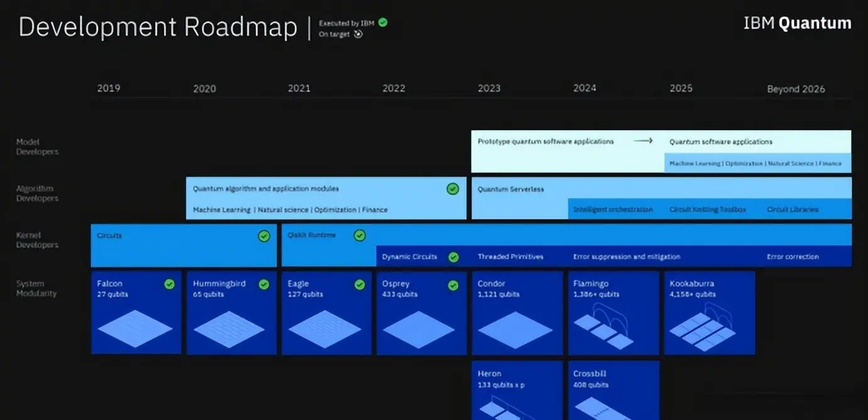Select the Beyond 2026 column header
Screen dimensions: 868x420
click(x=796, y=89)
